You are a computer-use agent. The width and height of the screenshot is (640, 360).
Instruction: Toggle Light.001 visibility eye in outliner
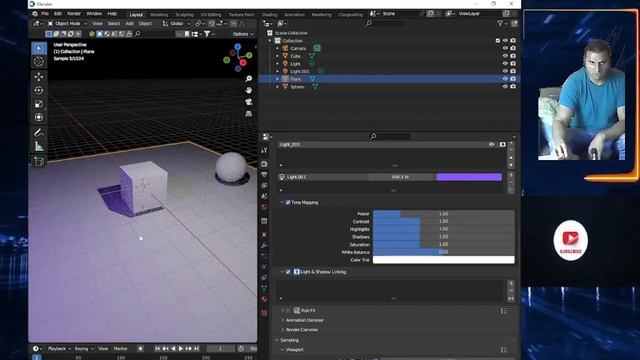pyautogui.click(x=505, y=71)
